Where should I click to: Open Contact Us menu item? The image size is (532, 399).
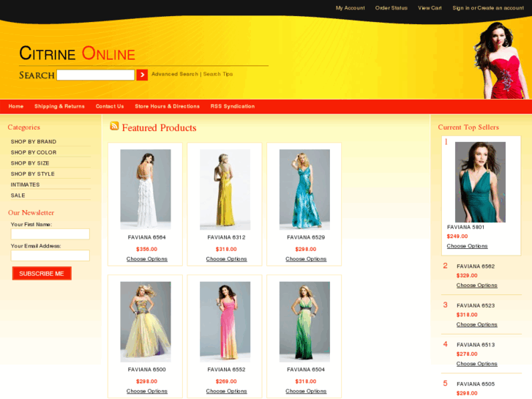[x=110, y=106]
